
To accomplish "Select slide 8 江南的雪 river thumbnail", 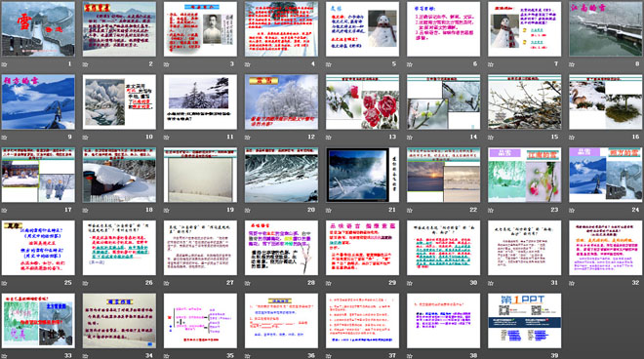I will [606, 28].
